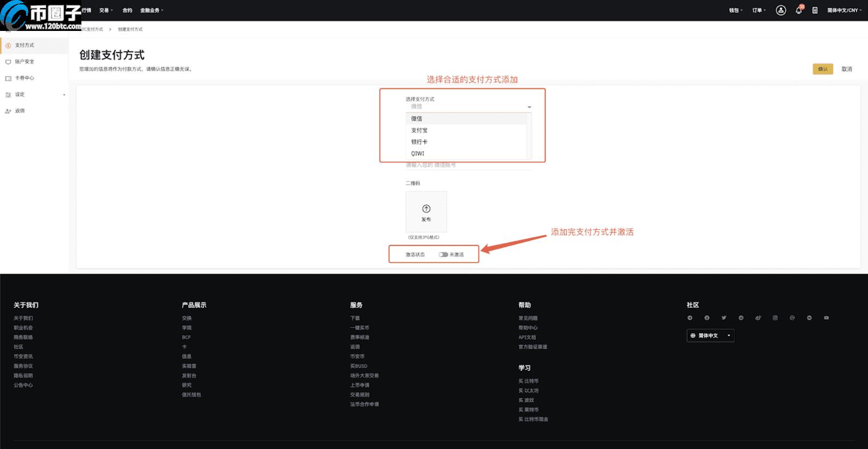Open API文档 footer link

527,338
